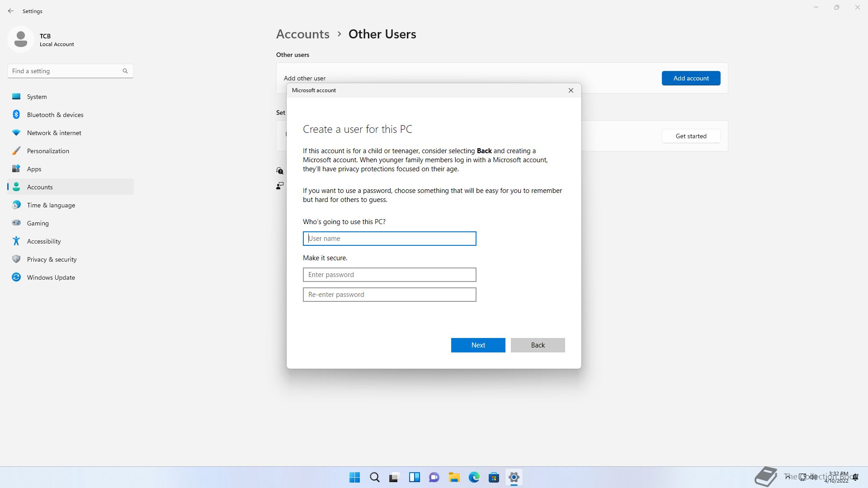This screenshot has width=868, height=488.
Task: Click the Re-enter password field
Action: pyautogui.click(x=389, y=295)
